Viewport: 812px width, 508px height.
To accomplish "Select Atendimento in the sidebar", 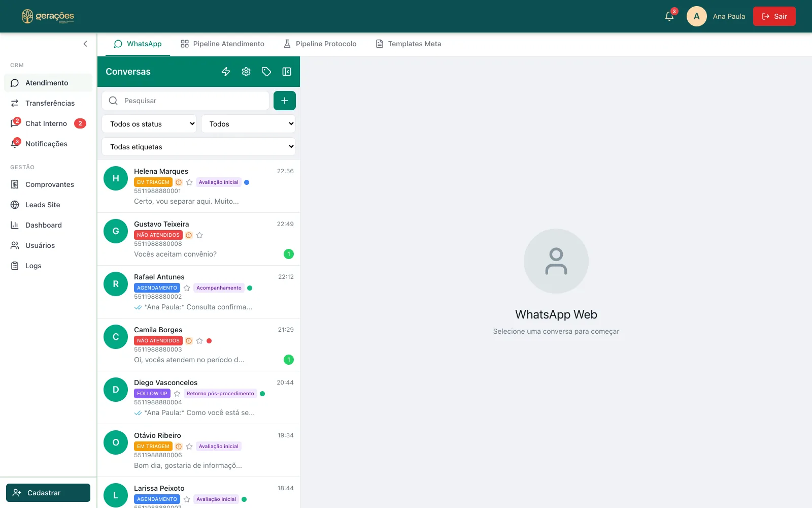I will click(x=48, y=83).
